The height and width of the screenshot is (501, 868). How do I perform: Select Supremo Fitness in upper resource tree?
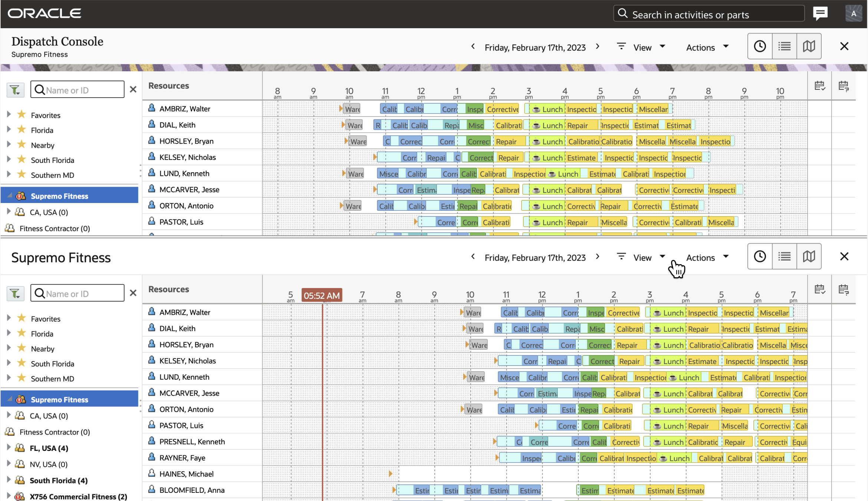[59, 196]
